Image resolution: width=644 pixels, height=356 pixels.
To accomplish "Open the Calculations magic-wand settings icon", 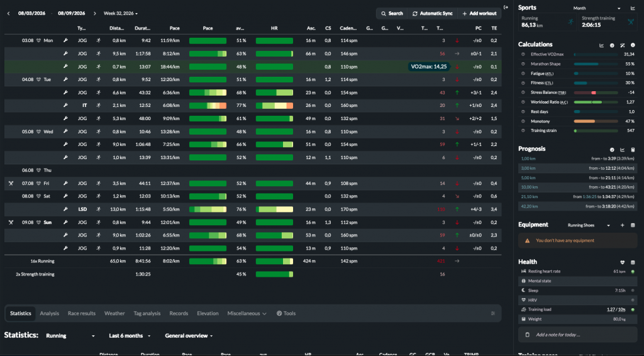I will pos(622,45).
